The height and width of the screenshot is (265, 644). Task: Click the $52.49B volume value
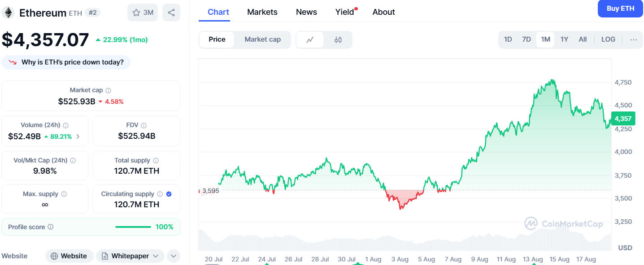pos(25,136)
